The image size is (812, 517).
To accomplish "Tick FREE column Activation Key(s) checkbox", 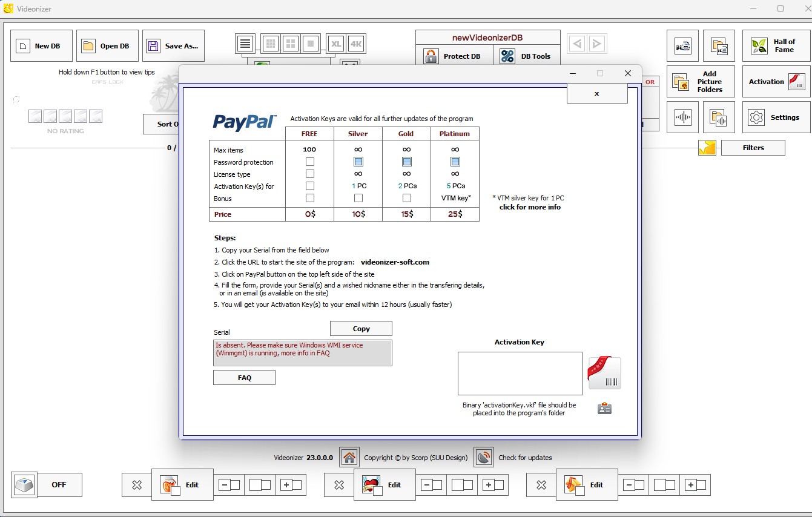I will click(x=310, y=186).
